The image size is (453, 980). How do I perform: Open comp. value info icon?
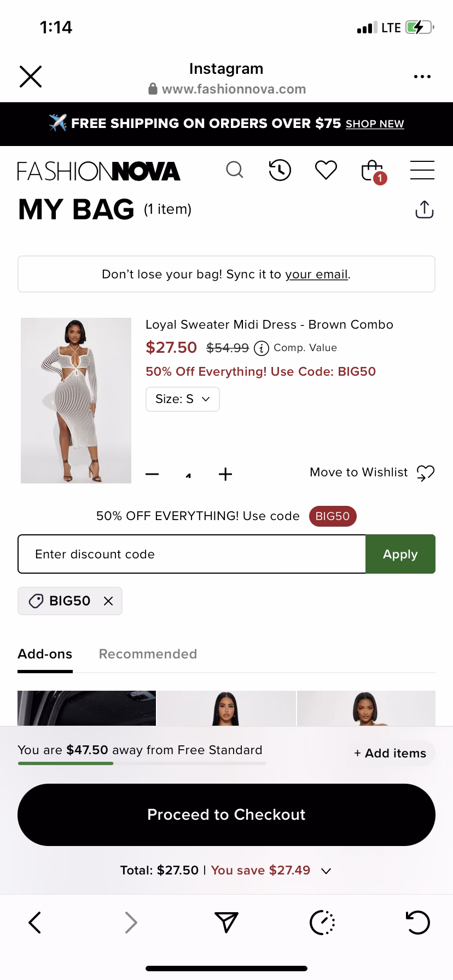coord(262,348)
